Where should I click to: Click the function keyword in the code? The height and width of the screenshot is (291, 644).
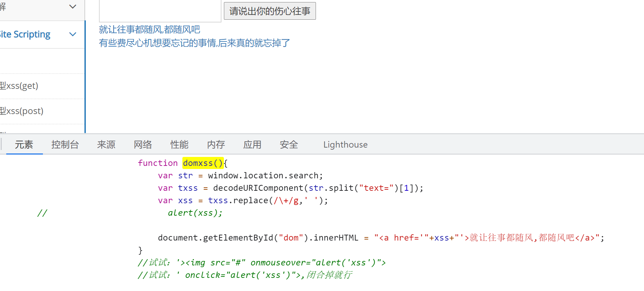158,163
